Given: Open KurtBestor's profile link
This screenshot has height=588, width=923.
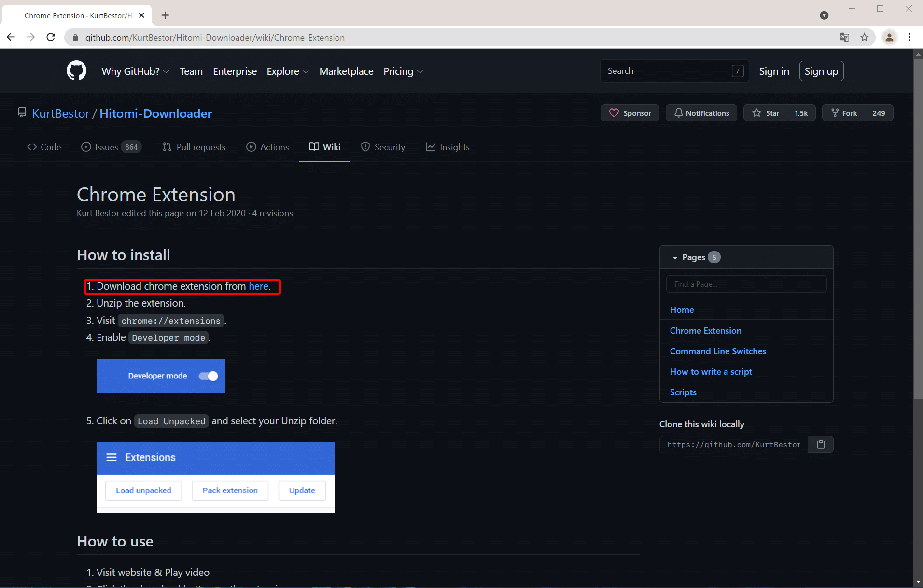Looking at the screenshot, I should click(61, 113).
